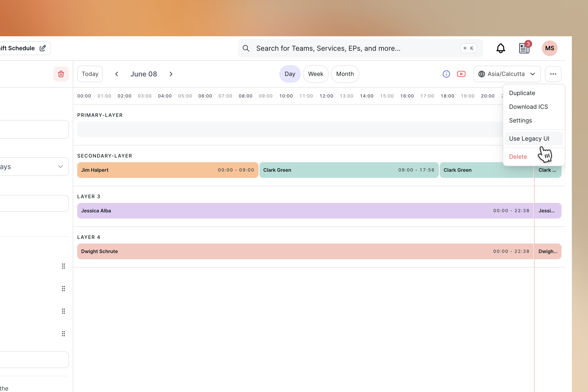Click Today button to navigate current date
The height and width of the screenshot is (392, 588).
tap(90, 73)
